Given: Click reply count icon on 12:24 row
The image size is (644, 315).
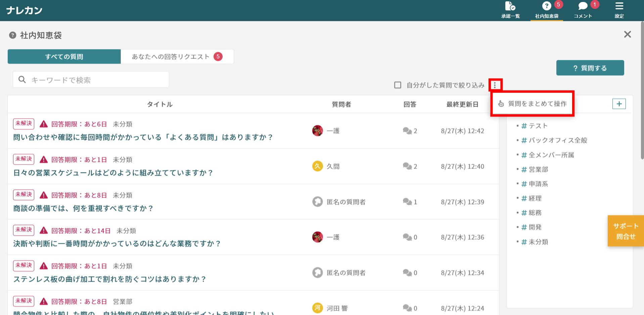Looking at the screenshot, I should coord(407,308).
